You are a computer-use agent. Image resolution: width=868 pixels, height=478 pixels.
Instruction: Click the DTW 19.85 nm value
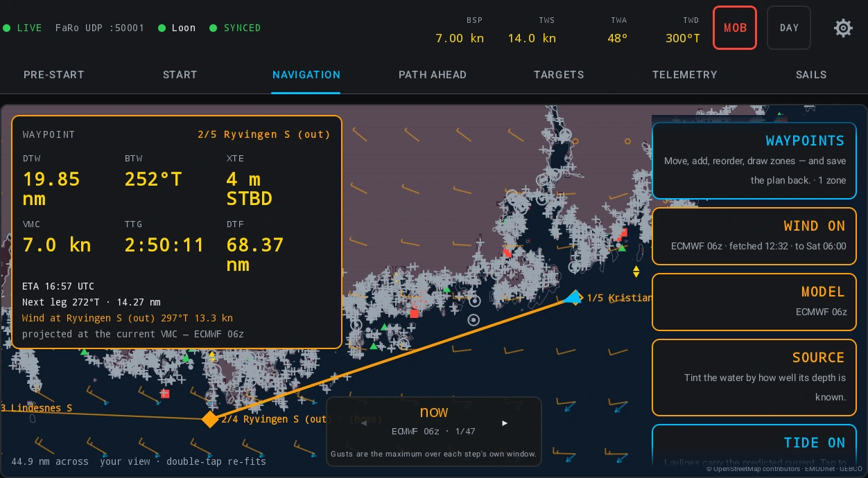point(51,189)
